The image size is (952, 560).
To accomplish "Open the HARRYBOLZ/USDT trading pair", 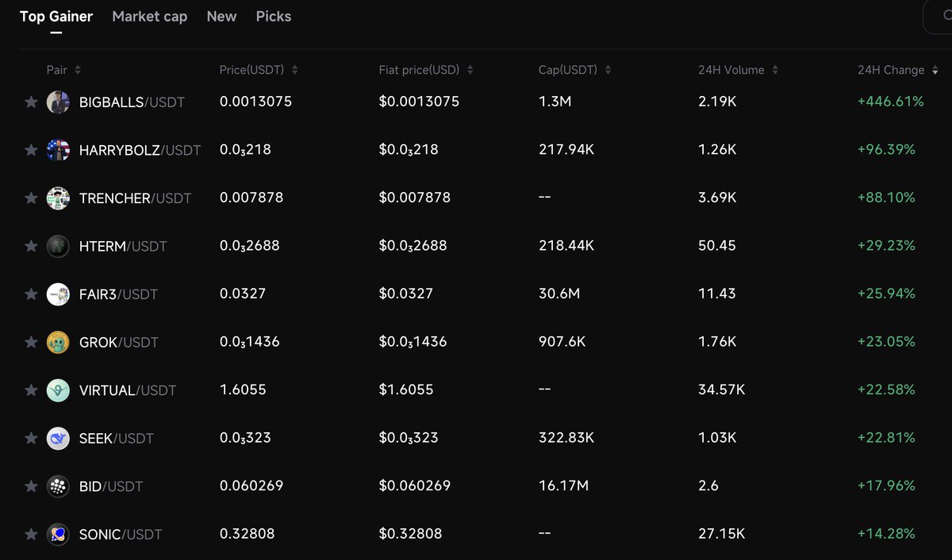I will 140,150.
